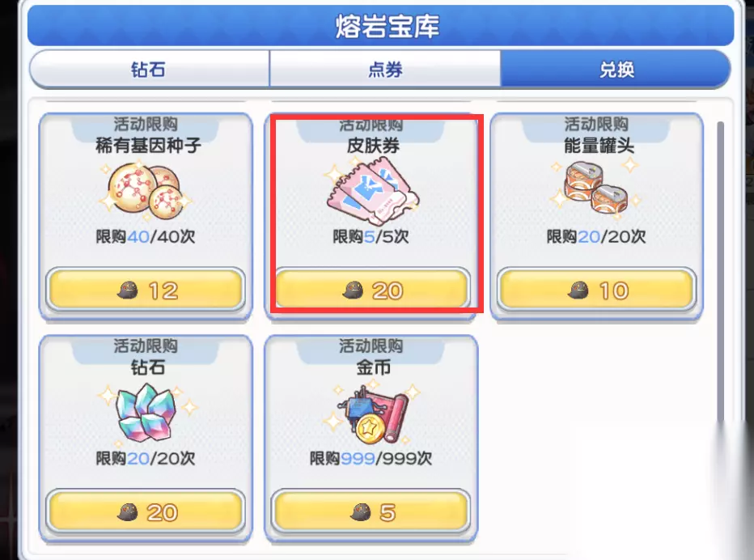Tap lava currency icon on 10 button
Viewport: 754px width, 560px height.
pos(578,291)
